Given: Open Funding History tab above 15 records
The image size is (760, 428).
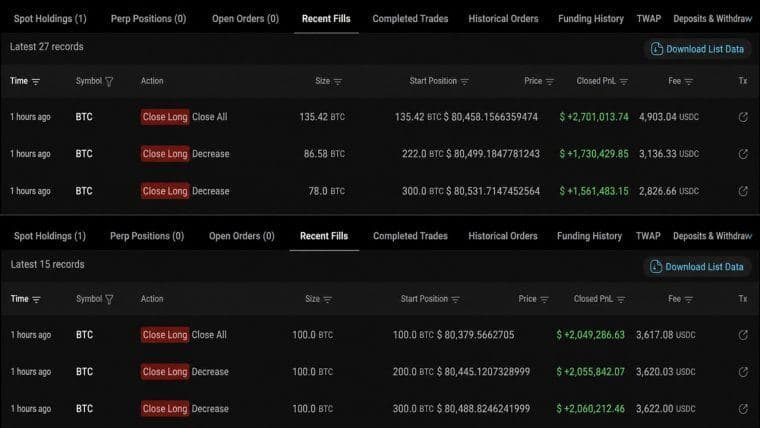Looking at the screenshot, I should pyautogui.click(x=589, y=236).
